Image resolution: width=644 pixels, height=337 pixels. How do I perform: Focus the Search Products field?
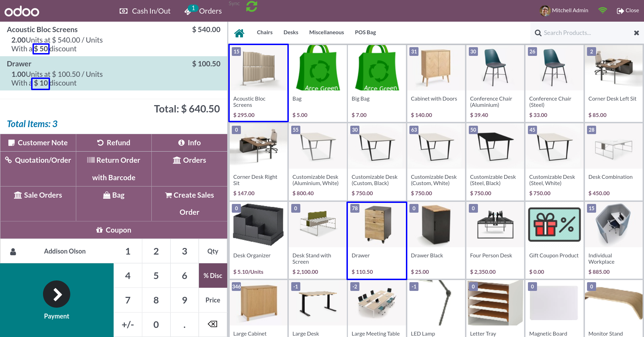587,33
